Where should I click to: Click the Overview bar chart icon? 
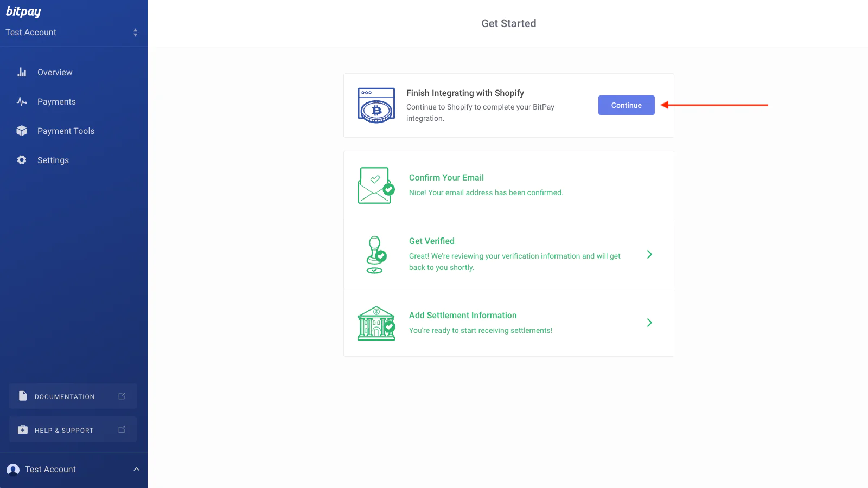click(x=22, y=72)
